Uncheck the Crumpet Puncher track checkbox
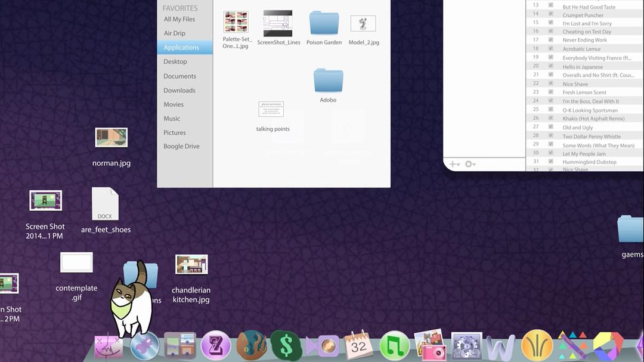Viewport: 644px width, 362px height. (551, 14)
